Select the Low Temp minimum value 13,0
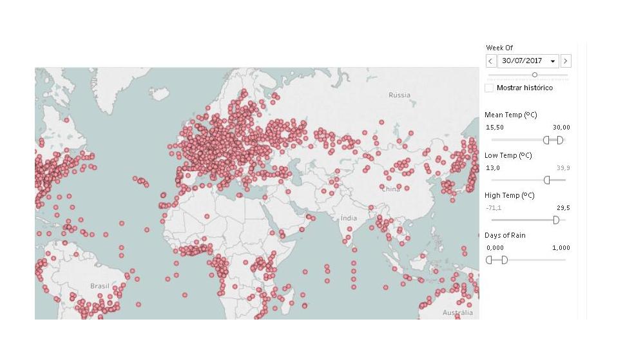Viewport: 625px width, 364px height. coord(493,168)
